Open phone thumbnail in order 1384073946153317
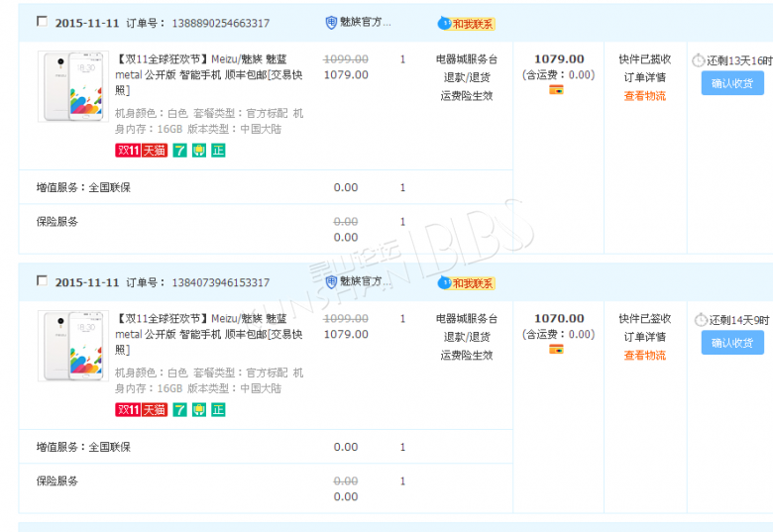Screen dimensions: 773x532 click(x=73, y=346)
